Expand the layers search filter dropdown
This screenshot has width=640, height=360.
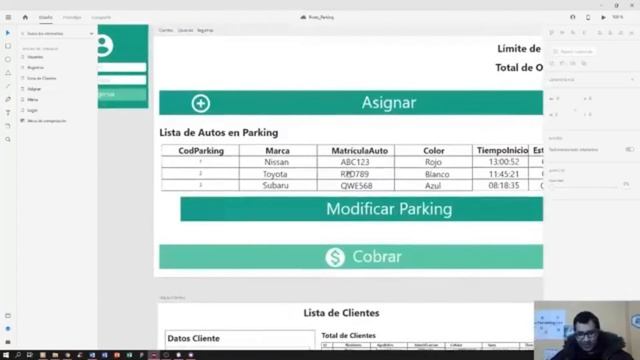point(91,33)
